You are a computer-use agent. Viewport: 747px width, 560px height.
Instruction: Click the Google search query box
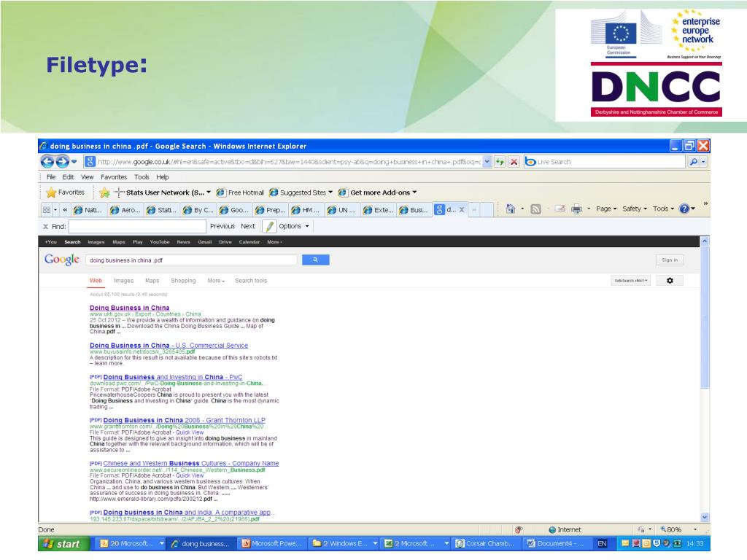click(191, 260)
